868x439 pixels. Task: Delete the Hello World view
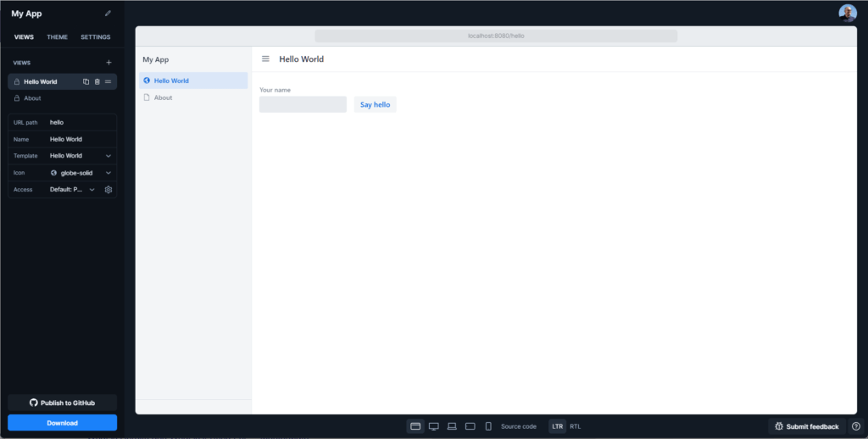[97, 81]
